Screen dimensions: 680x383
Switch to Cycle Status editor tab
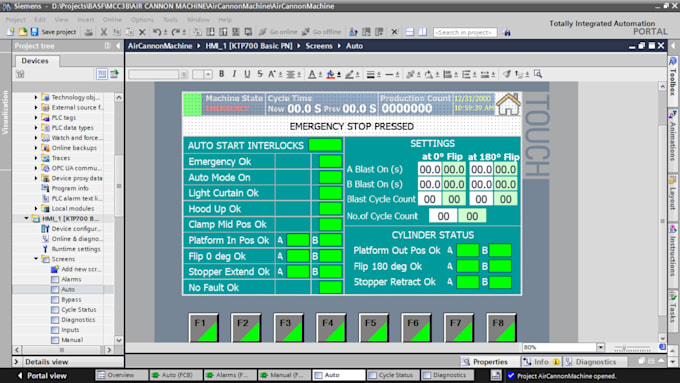[393, 375]
